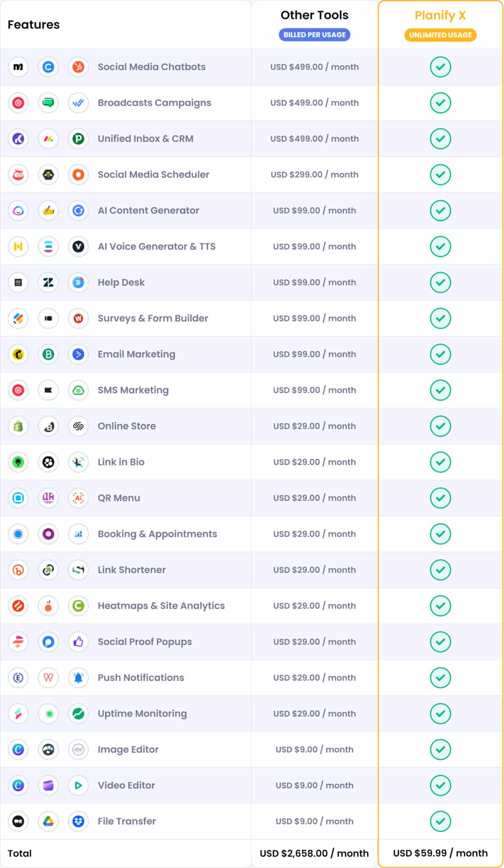Click the green checkmark for Social Media Chatbots
The width and height of the screenshot is (504, 868).
tap(440, 67)
